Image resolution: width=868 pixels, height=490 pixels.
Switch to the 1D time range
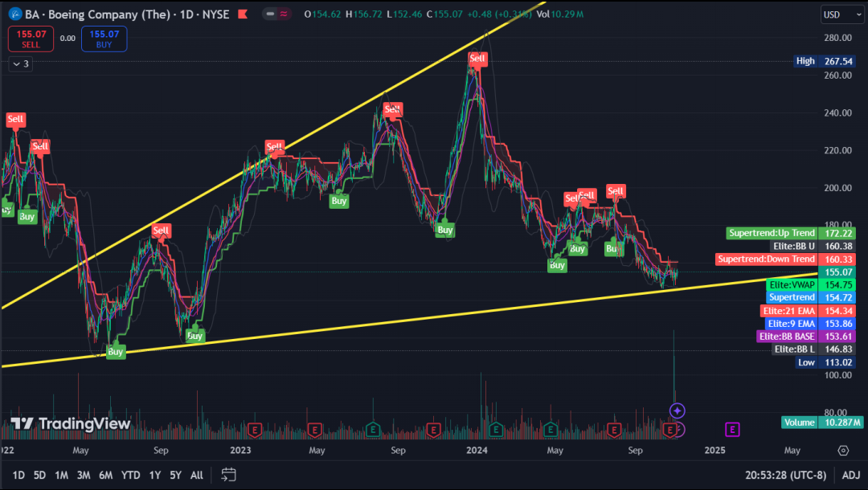[18, 475]
